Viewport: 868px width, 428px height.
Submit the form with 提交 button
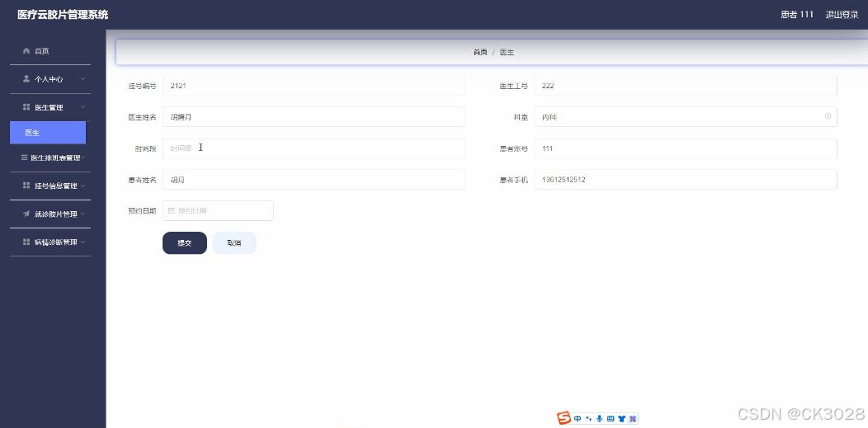[x=184, y=242]
